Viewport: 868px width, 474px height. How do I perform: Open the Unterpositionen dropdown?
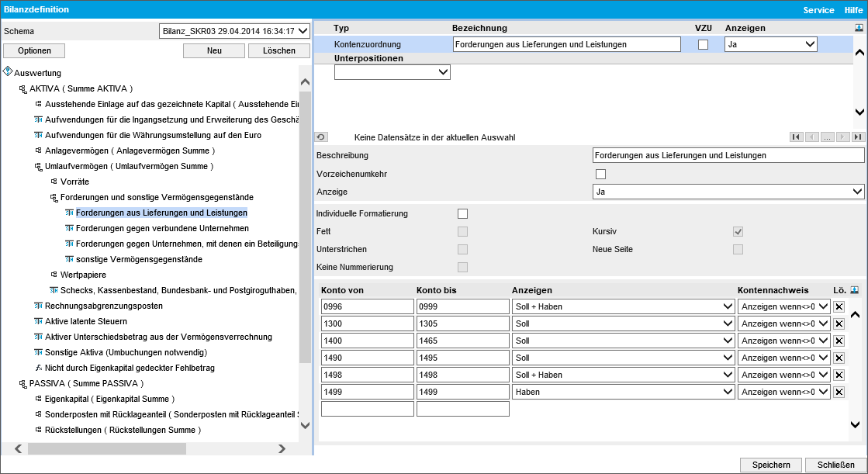pyautogui.click(x=392, y=72)
